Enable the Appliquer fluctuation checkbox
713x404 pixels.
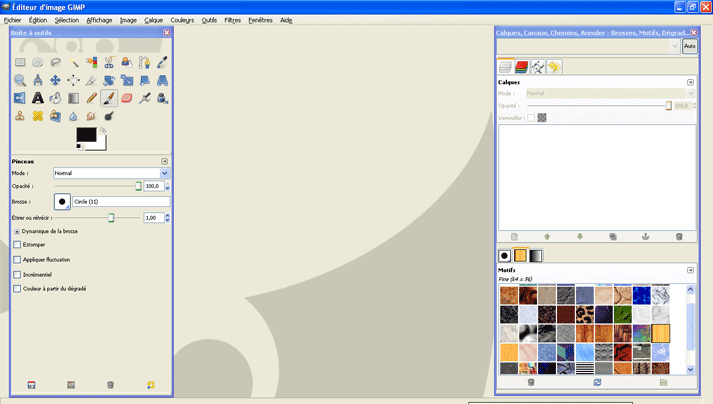pos(17,260)
